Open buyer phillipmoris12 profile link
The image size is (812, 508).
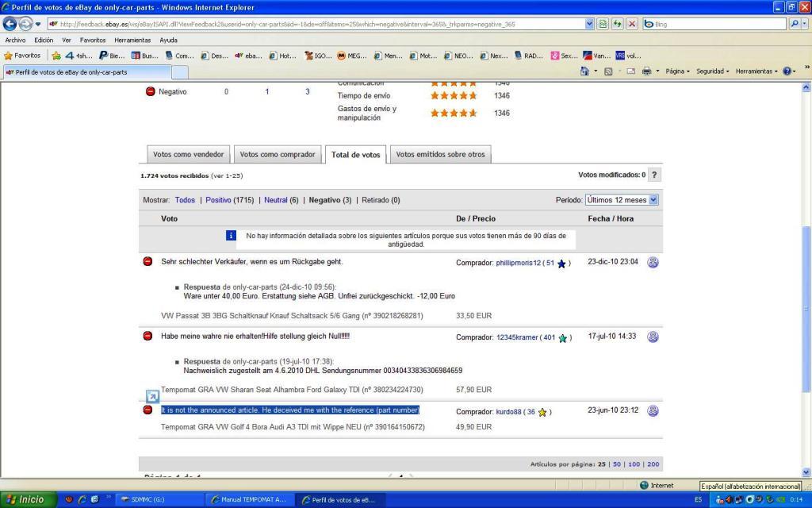(518, 263)
